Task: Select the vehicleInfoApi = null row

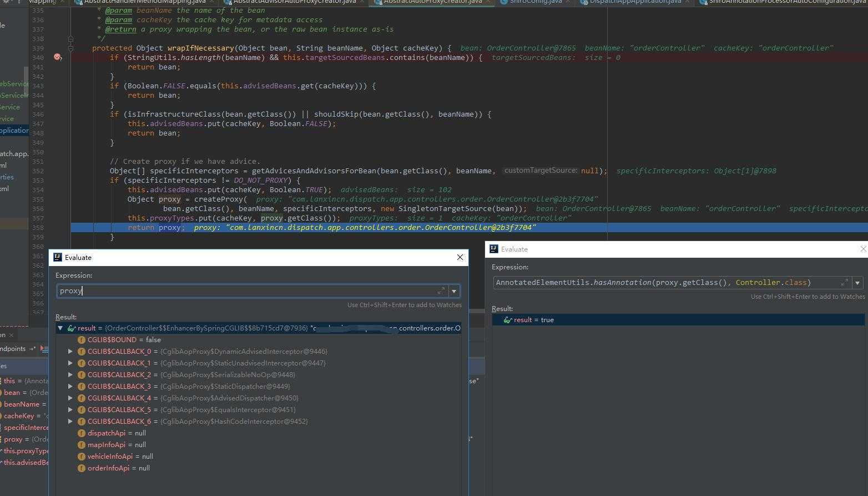Action: click(259, 457)
